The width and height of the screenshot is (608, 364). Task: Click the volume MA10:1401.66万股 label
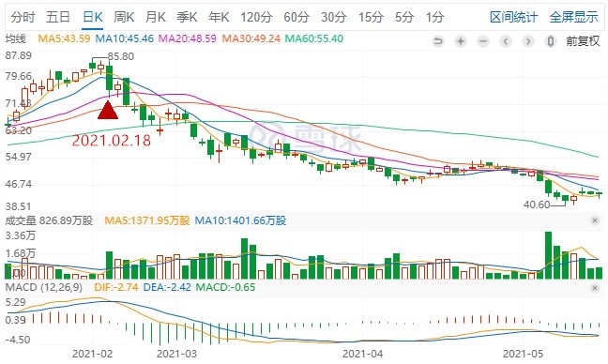pos(240,220)
